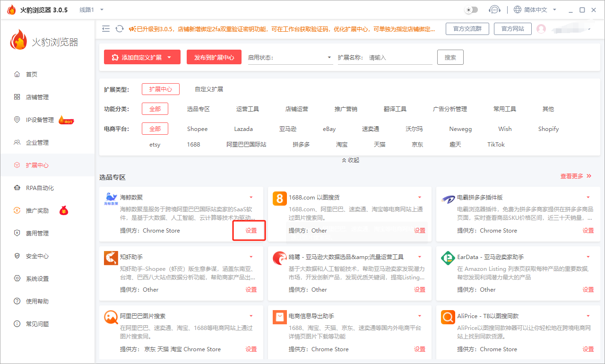This screenshot has width=605, height=364.
Task: Open the customer service headset icon
Action: (x=494, y=10)
